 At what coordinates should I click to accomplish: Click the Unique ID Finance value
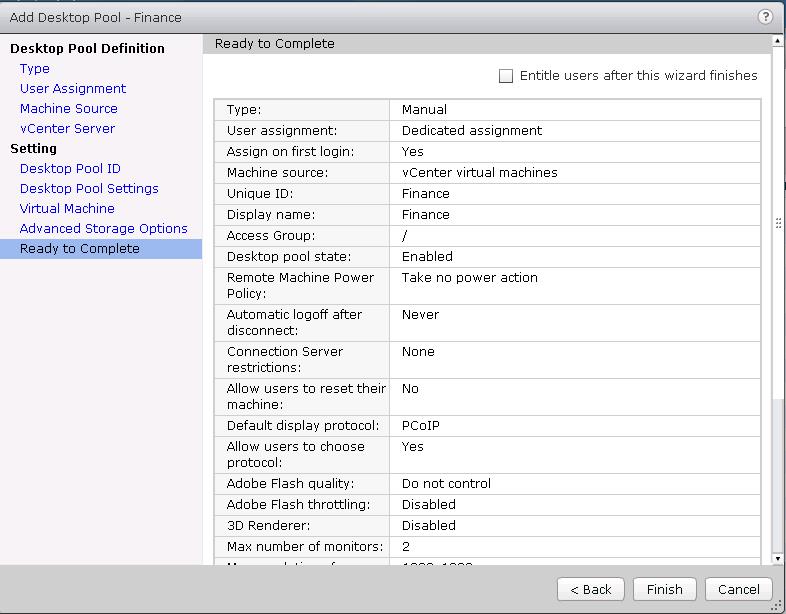426,194
